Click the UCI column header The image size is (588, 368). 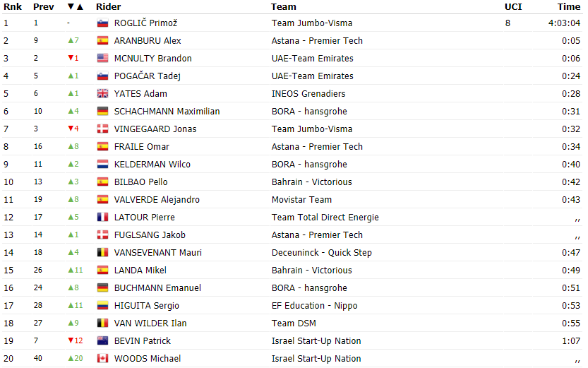(x=513, y=7)
